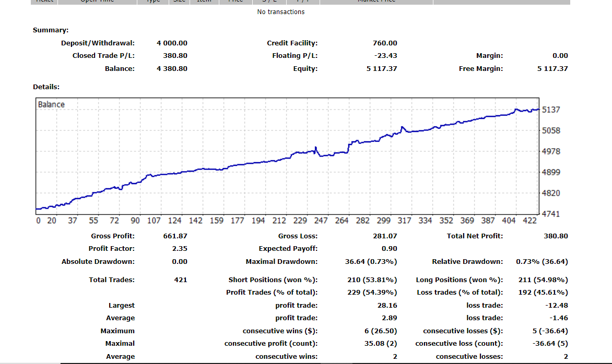Click the "Loss trades (% of total):" label
The width and height of the screenshot is (612, 364).
pyautogui.click(x=460, y=292)
